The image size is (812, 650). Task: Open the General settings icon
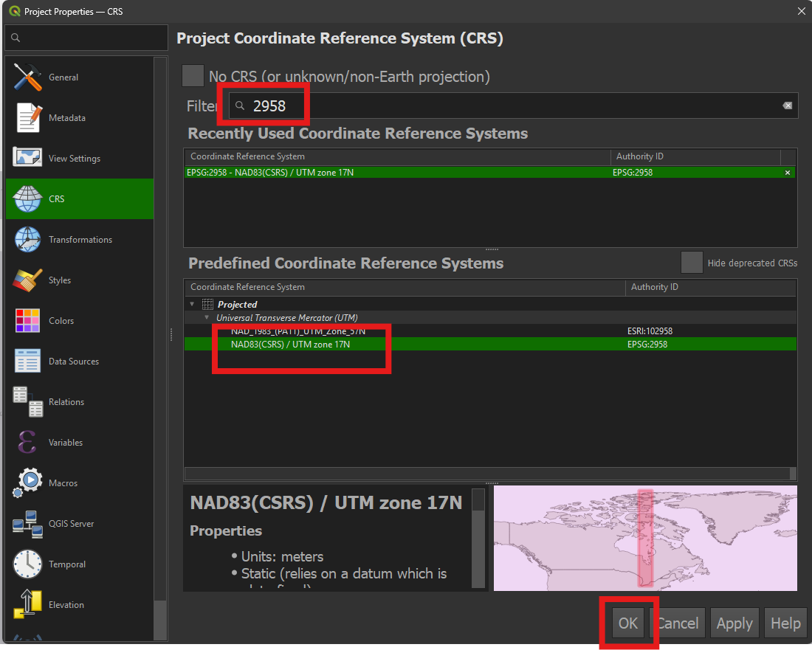pyautogui.click(x=27, y=77)
